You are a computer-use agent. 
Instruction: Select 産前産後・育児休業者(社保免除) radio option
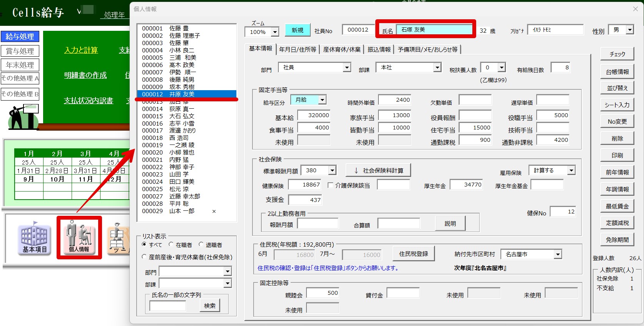(x=144, y=257)
